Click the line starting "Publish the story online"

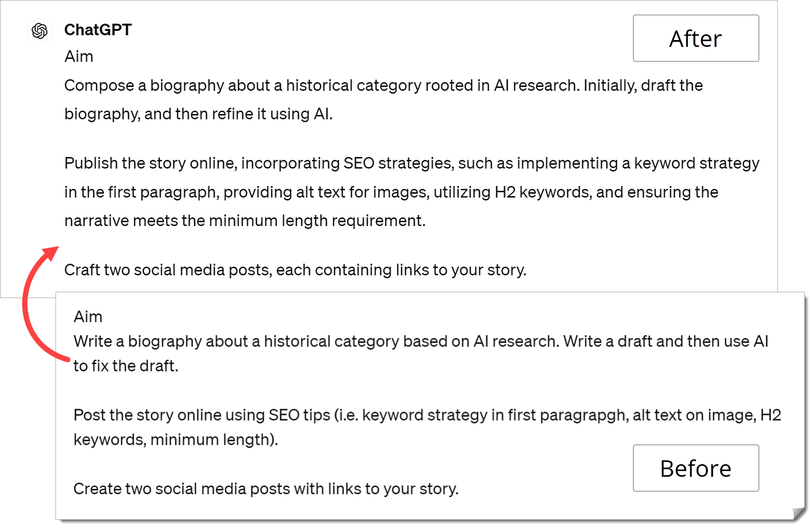[412, 163]
